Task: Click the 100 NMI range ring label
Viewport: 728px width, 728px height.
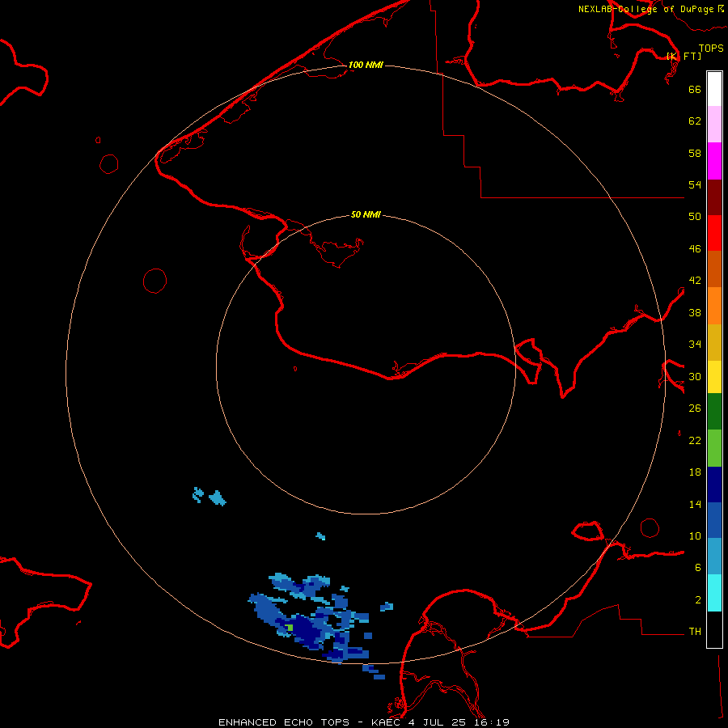Action: pyautogui.click(x=366, y=65)
